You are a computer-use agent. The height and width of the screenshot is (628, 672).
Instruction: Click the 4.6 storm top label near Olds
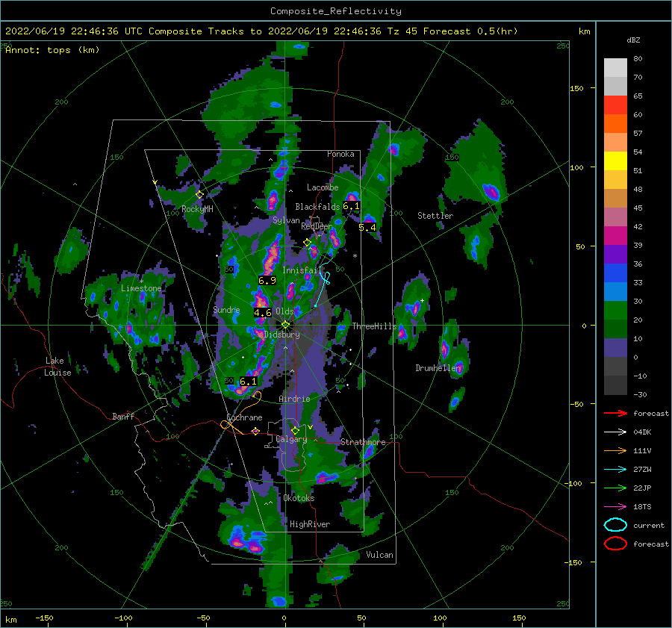[262, 312]
